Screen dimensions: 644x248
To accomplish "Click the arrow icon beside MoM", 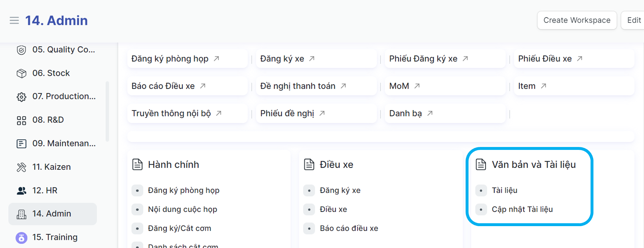I will pyautogui.click(x=417, y=86).
